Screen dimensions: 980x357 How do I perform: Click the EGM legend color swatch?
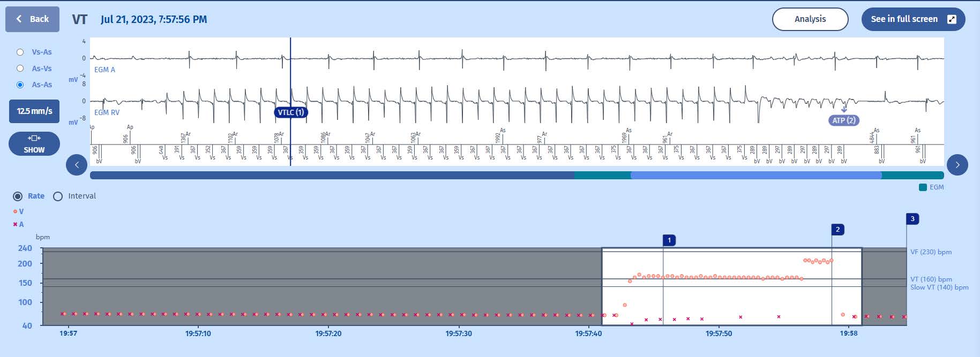click(923, 187)
